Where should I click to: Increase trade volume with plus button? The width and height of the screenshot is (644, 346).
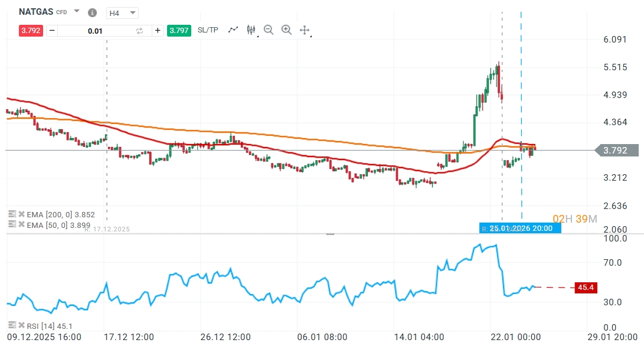(158, 31)
